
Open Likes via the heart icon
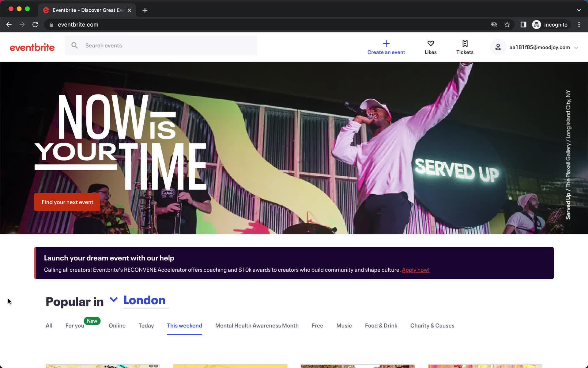[x=431, y=43]
